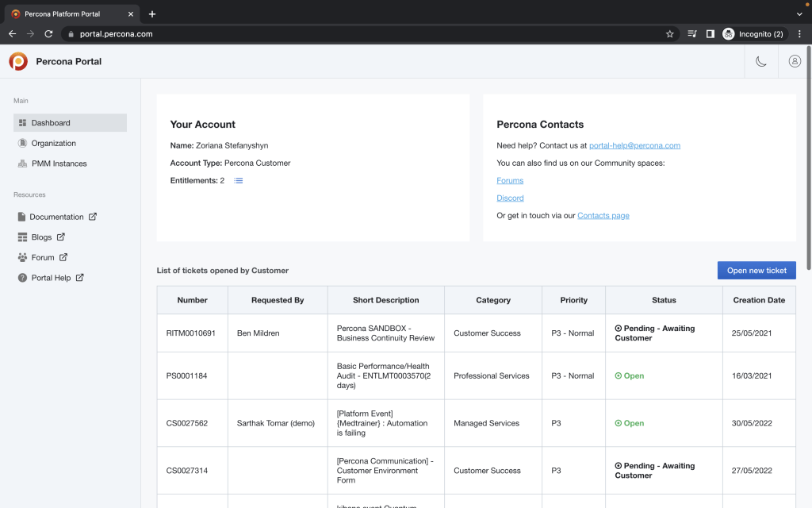The width and height of the screenshot is (812, 508).
Task: Open Forum resource link in sidebar
Action: click(x=43, y=257)
